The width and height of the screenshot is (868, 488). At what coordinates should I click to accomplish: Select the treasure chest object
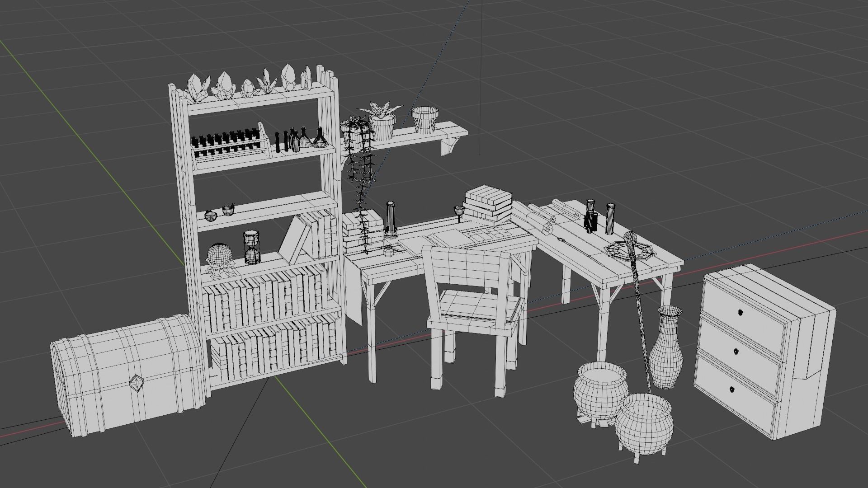click(x=113, y=371)
